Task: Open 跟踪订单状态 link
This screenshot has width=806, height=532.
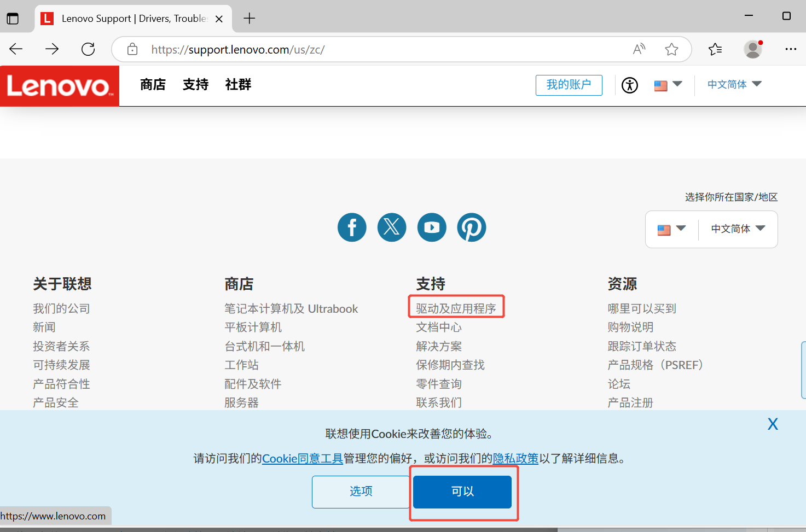Action: pyautogui.click(x=642, y=346)
